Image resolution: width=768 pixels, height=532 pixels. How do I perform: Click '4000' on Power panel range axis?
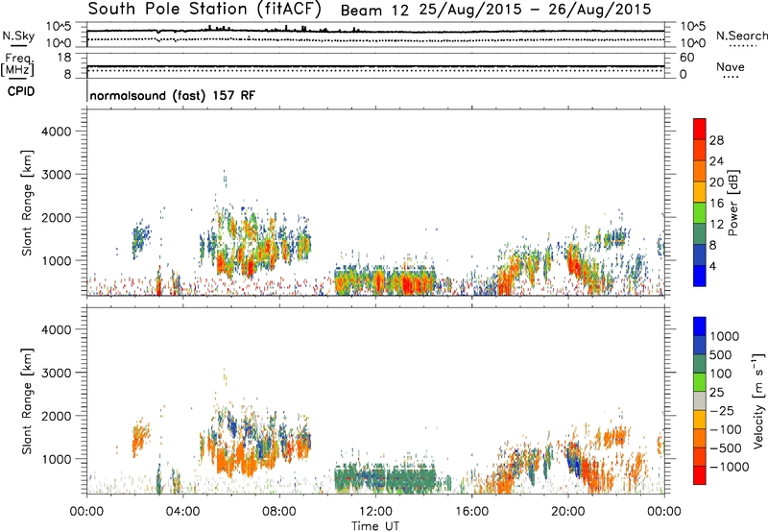[57, 132]
